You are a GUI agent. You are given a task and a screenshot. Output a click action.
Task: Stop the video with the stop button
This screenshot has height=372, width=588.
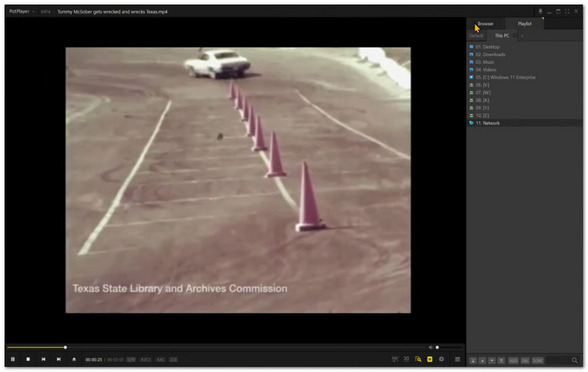click(x=28, y=359)
